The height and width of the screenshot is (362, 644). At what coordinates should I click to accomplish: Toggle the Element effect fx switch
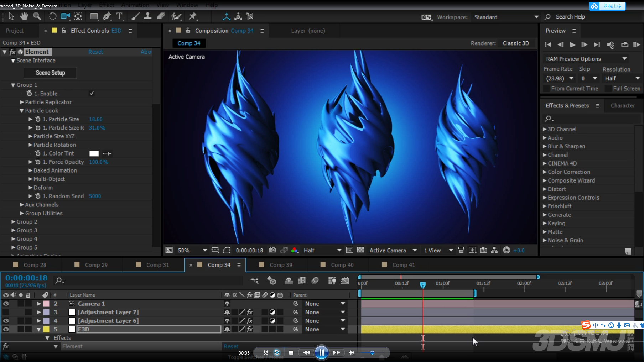point(12,52)
